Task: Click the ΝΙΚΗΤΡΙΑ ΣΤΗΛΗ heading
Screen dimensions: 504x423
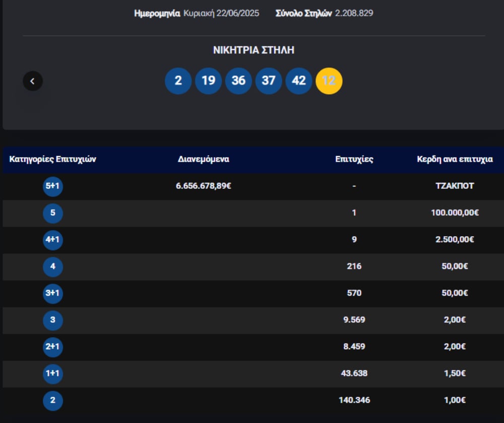Action: click(x=254, y=50)
